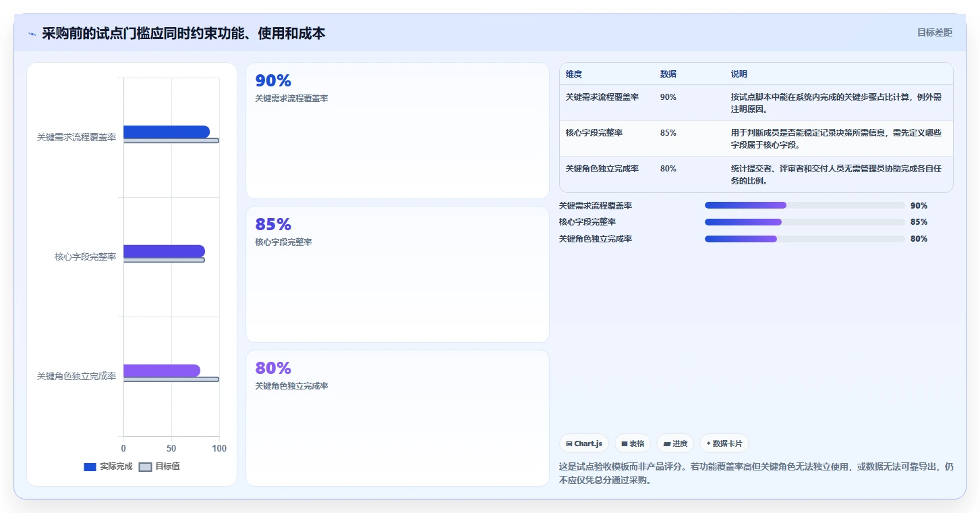Click the 关键角色独立完成率 progress bar
Viewport: 980px width, 513px height.
(x=805, y=239)
